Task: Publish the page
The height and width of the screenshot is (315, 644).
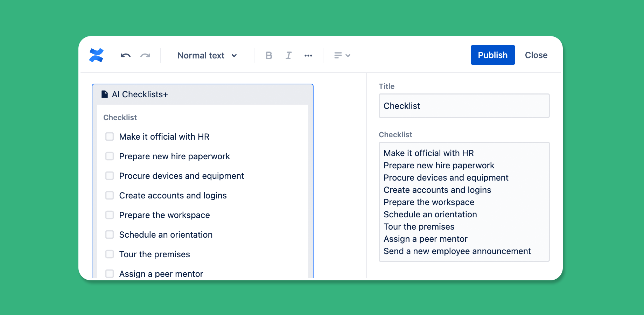Action: pyautogui.click(x=492, y=55)
